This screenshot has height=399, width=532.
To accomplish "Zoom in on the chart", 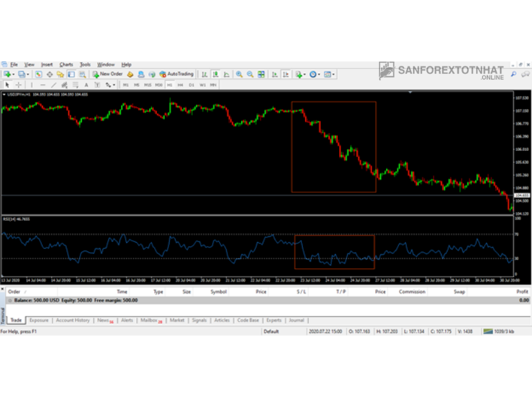I will tap(239, 74).
